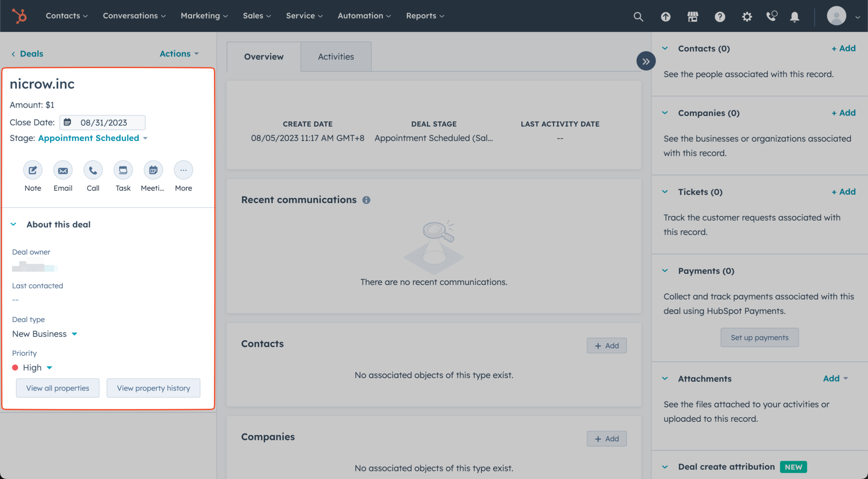The width and height of the screenshot is (868, 479).
Task: Schedule a Meeting from the deal record
Action: coord(153,170)
